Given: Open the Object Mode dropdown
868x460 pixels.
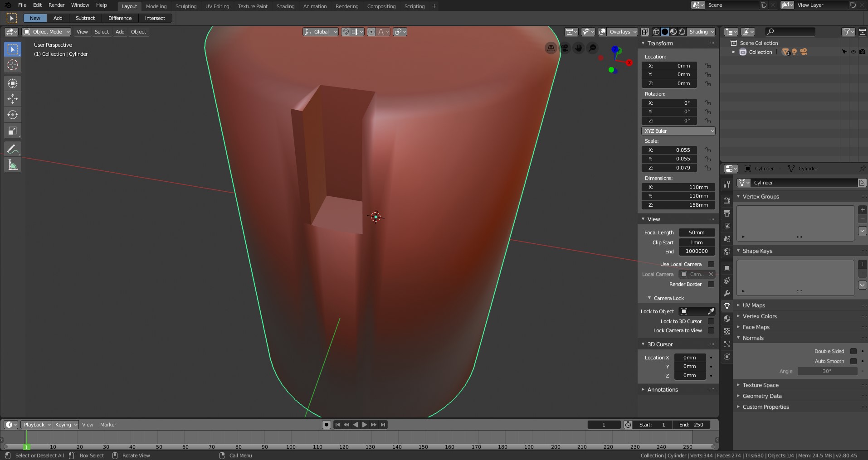Looking at the screenshot, I should point(47,32).
